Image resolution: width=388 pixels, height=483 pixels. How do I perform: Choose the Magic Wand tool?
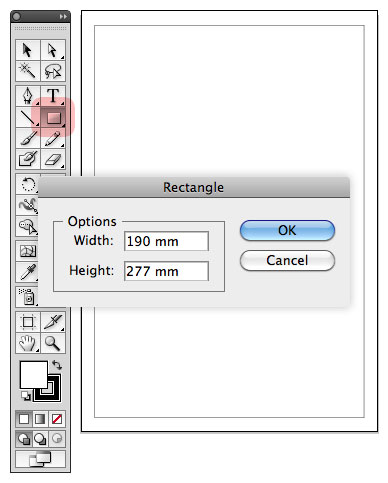point(28,71)
